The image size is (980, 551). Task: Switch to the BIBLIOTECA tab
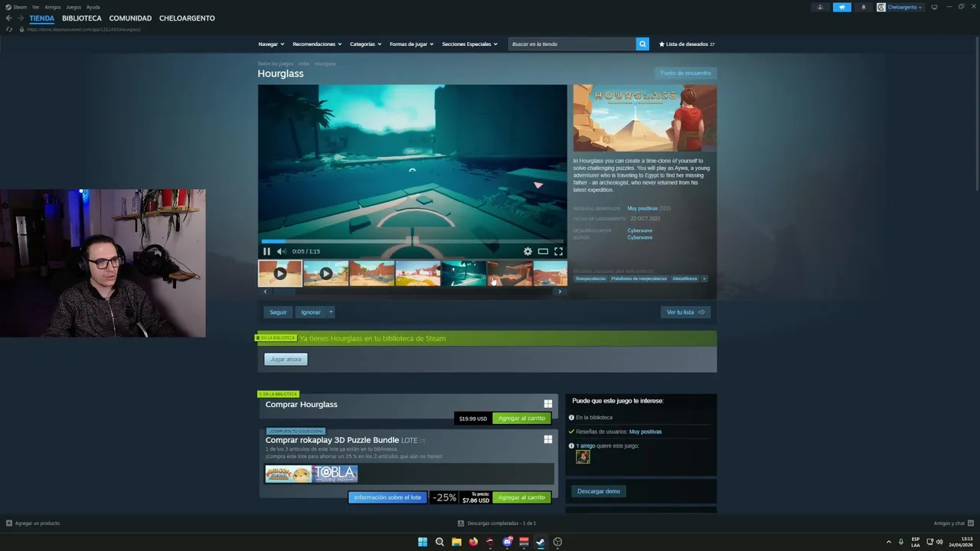point(82,18)
